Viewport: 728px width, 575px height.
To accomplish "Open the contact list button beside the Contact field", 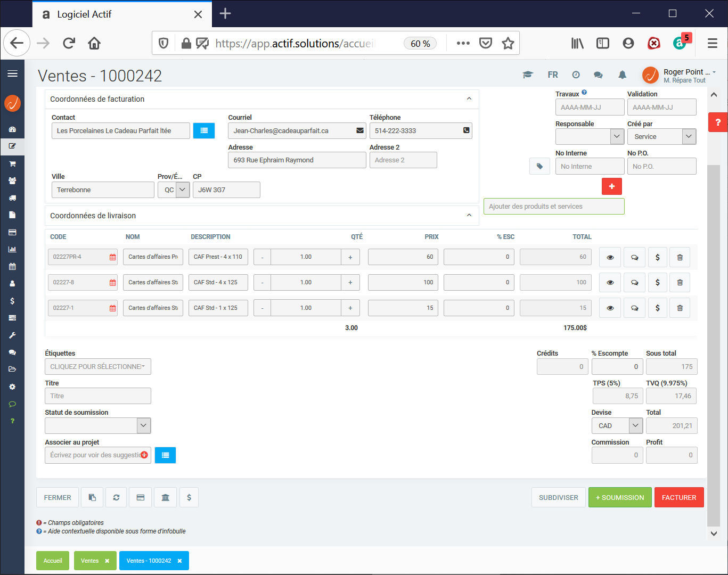I will click(x=203, y=131).
